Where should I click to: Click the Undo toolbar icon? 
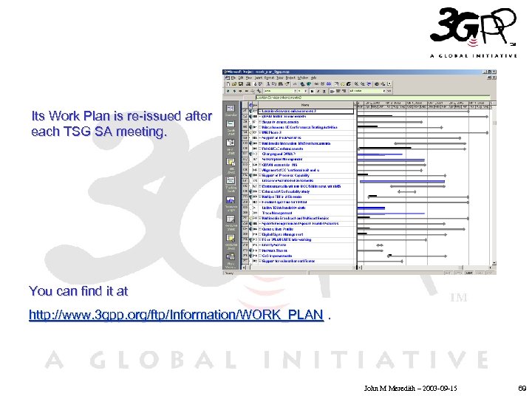coord(295,83)
